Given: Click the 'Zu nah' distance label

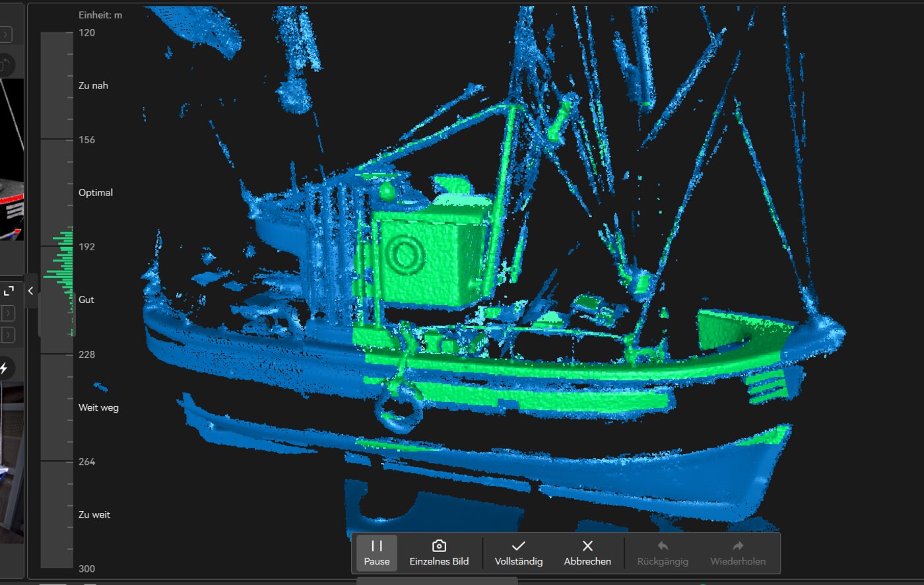Looking at the screenshot, I should coord(93,85).
